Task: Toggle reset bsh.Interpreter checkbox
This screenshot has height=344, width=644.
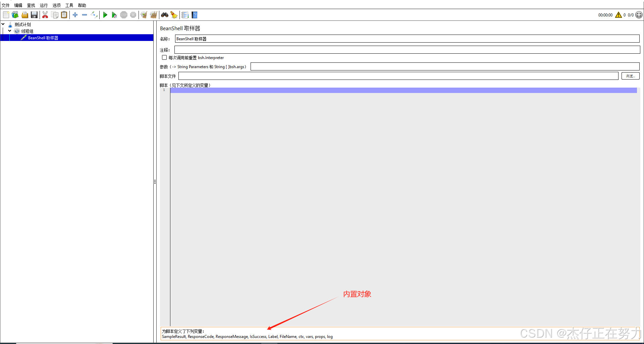Action: [x=164, y=57]
